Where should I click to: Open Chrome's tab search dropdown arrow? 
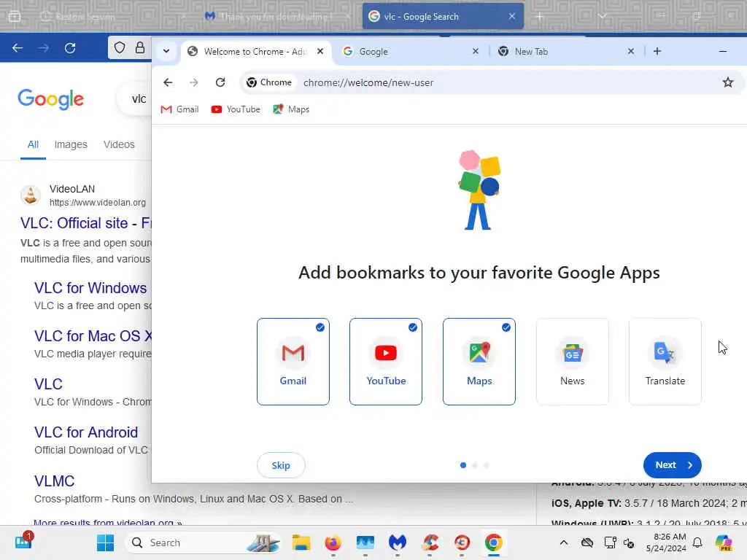(x=166, y=51)
